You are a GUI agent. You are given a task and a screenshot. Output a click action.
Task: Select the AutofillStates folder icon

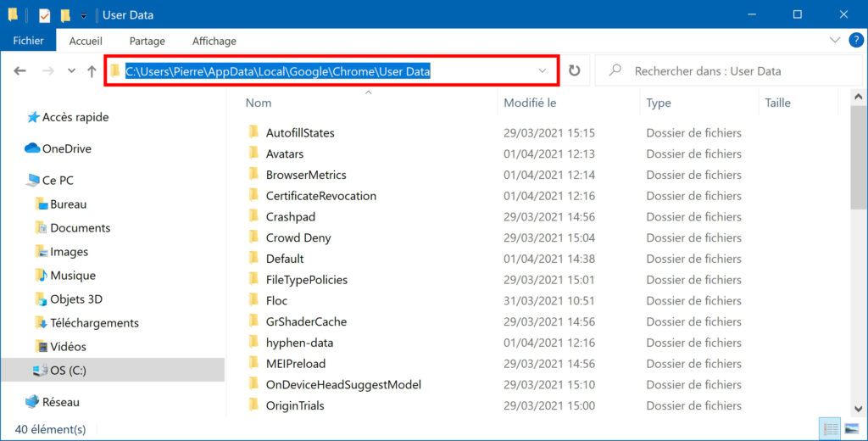(x=253, y=131)
